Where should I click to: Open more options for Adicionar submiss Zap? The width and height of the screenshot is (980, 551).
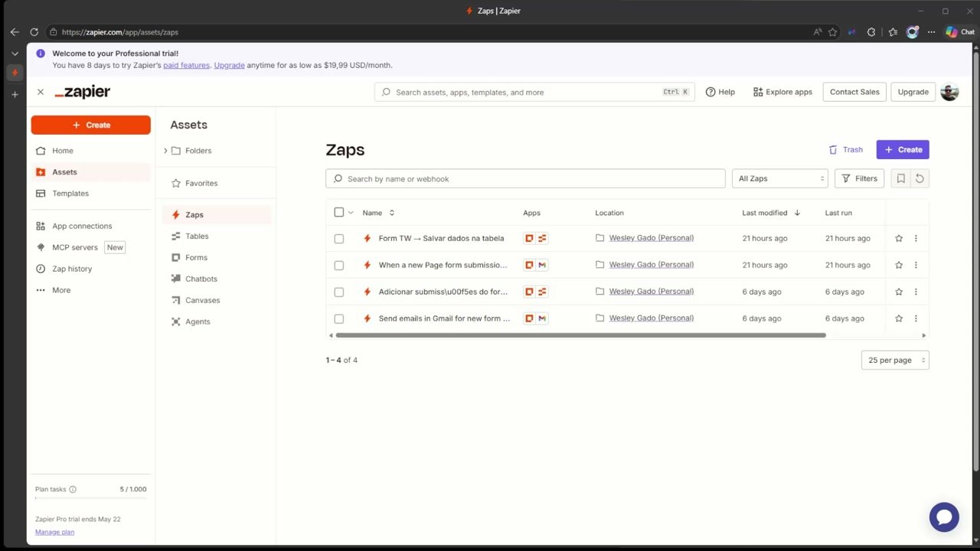[916, 292]
